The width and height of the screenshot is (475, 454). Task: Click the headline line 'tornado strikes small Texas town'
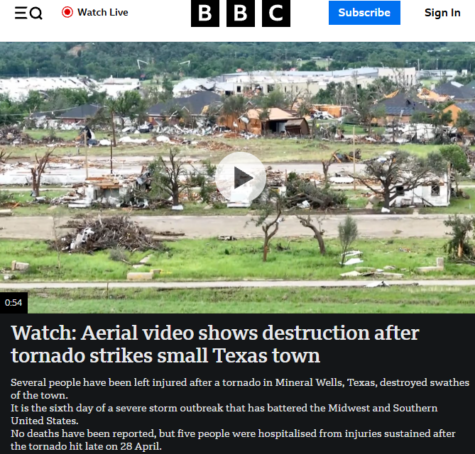click(x=165, y=355)
